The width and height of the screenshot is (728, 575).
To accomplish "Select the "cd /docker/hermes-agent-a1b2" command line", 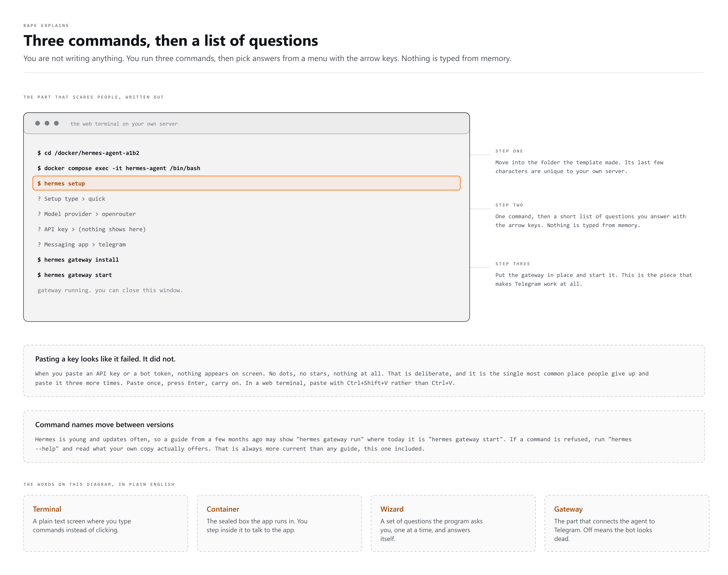I will point(88,153).
